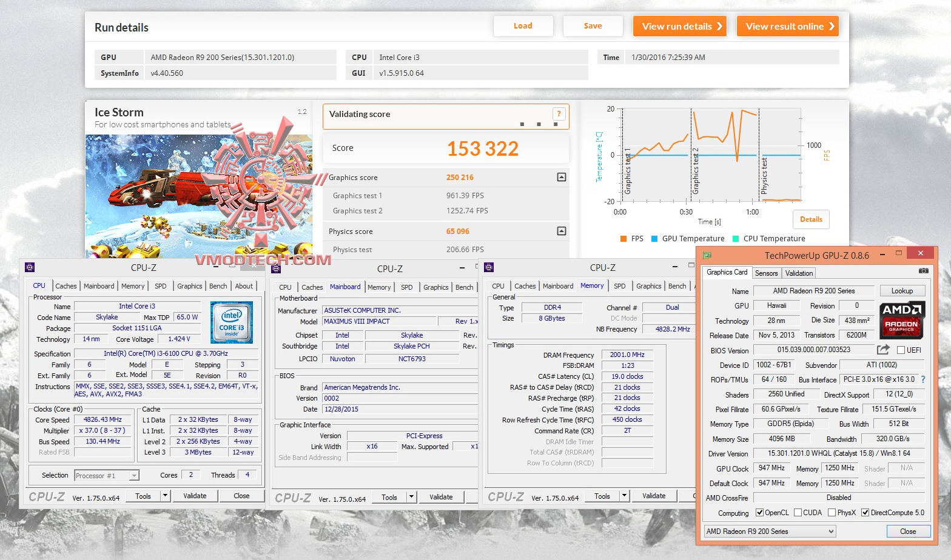The height and width of the screenshot is (560, 951).
Task: Switch to Mainboard tab in CPU-Z CPU window
Action: click(99, 286)
